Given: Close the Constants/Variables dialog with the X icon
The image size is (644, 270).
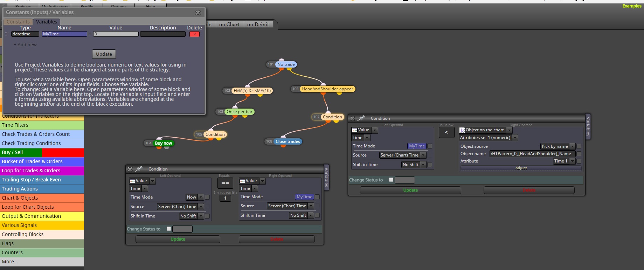Looking at the screenshot, I should pyautogui.click(x=198, y=13).
